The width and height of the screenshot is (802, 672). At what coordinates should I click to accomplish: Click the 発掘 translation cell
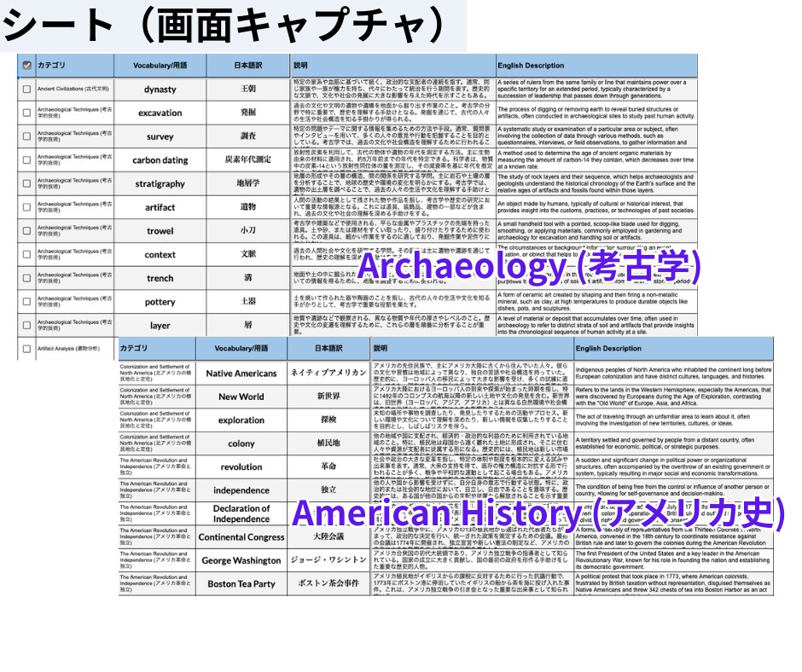coord(248,113)
